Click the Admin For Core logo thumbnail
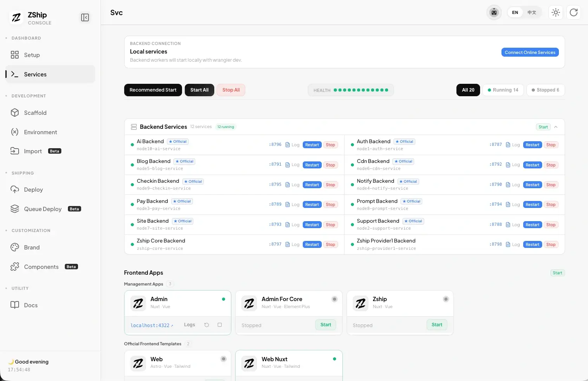588x381 pixels. pyautogui.click(x=249, y=303)
